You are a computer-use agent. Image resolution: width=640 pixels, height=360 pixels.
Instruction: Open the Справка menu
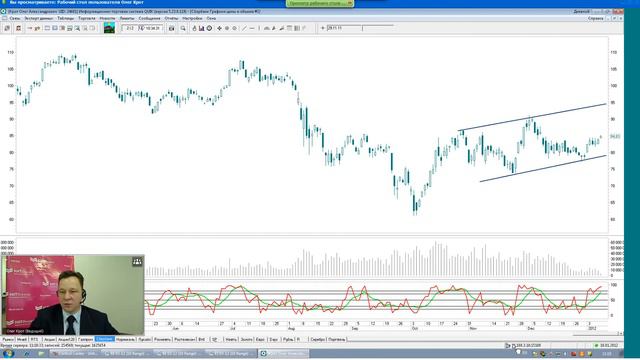tap(596, 18)
